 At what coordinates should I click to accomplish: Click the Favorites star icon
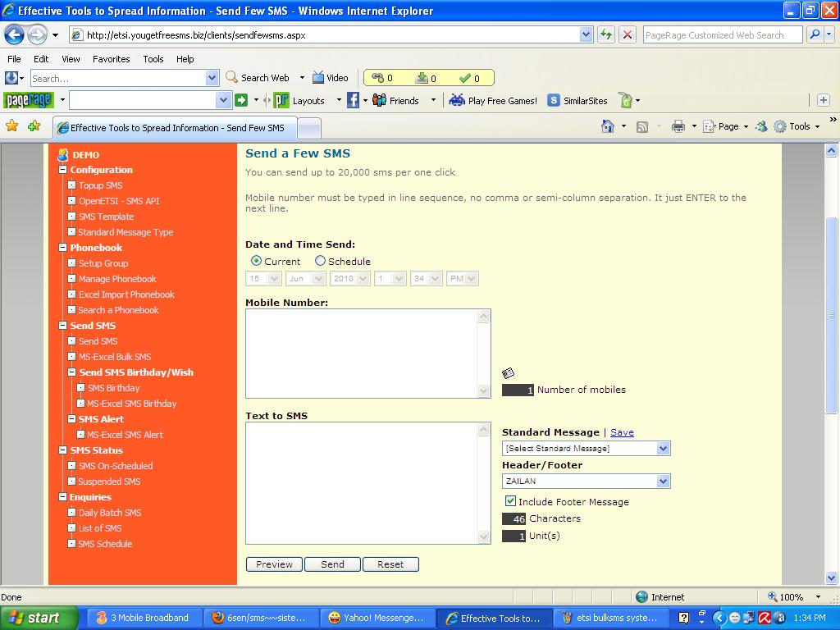[11, 126]
